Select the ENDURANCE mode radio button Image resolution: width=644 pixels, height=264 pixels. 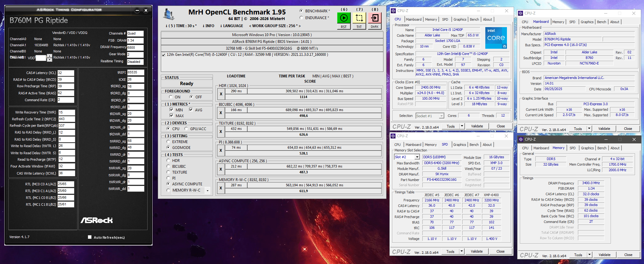tap(301, 18)
